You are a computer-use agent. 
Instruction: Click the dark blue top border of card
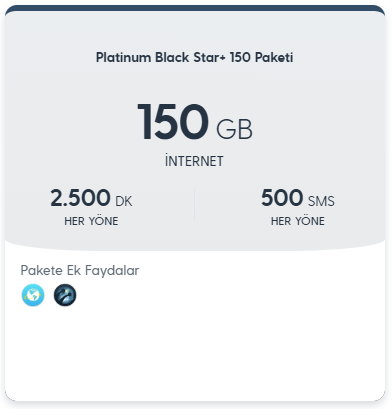coord(195,8)
